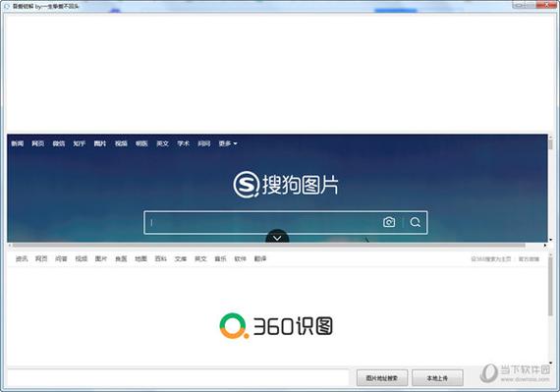Select 图片 in Sogou top navigation
Screen dimensions: 560x392
click(x=100, y=143)
